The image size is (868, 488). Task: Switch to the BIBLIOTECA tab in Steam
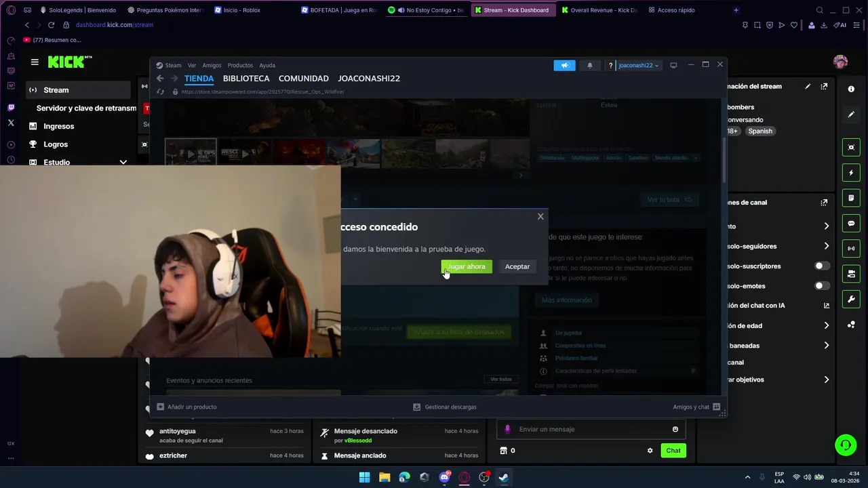point(246,79)
